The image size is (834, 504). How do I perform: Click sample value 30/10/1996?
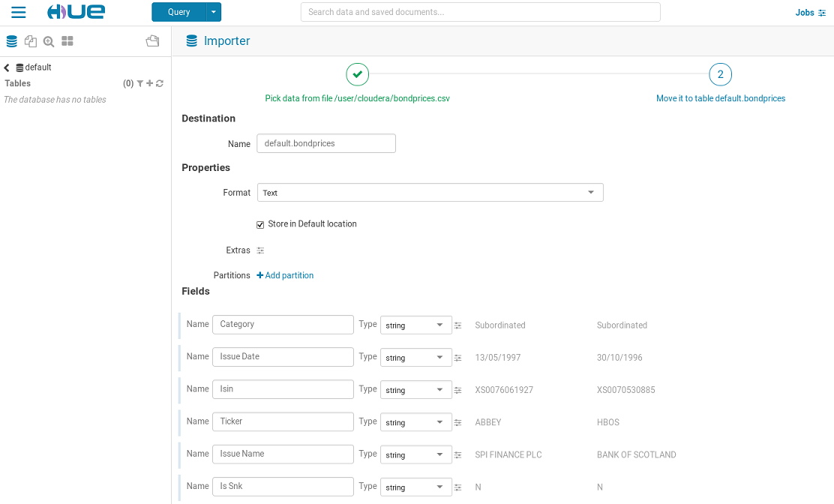point(619,358)
